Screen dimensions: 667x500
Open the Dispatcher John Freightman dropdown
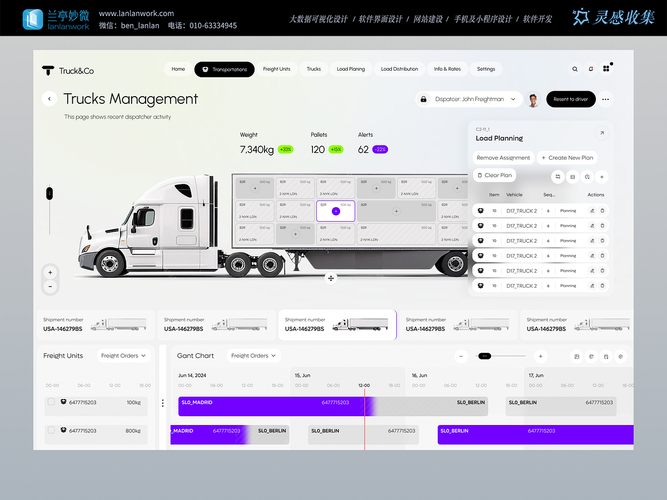tap(469, 99)
